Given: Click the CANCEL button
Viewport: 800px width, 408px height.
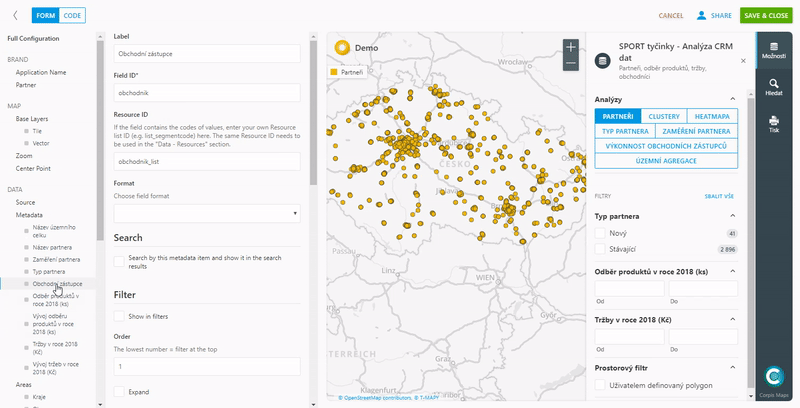Looking at the screenshot, I should [671, 15].
